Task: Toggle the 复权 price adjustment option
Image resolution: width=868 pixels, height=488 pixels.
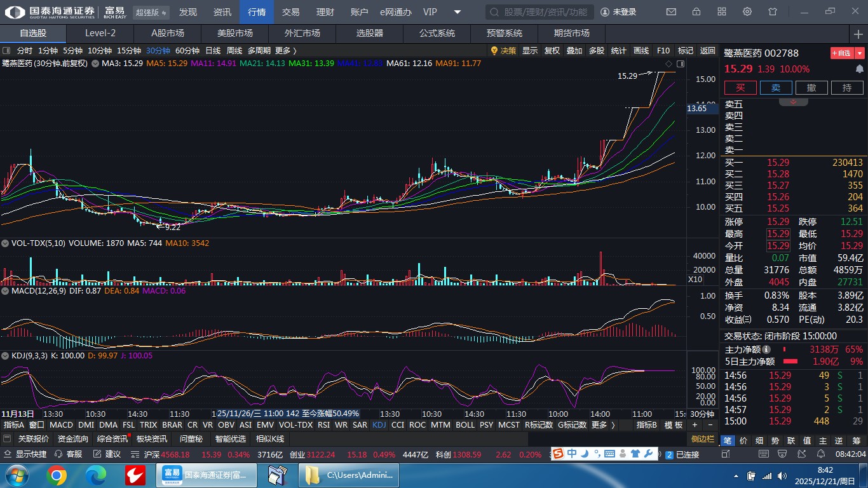Action: (x=552, y=51)
